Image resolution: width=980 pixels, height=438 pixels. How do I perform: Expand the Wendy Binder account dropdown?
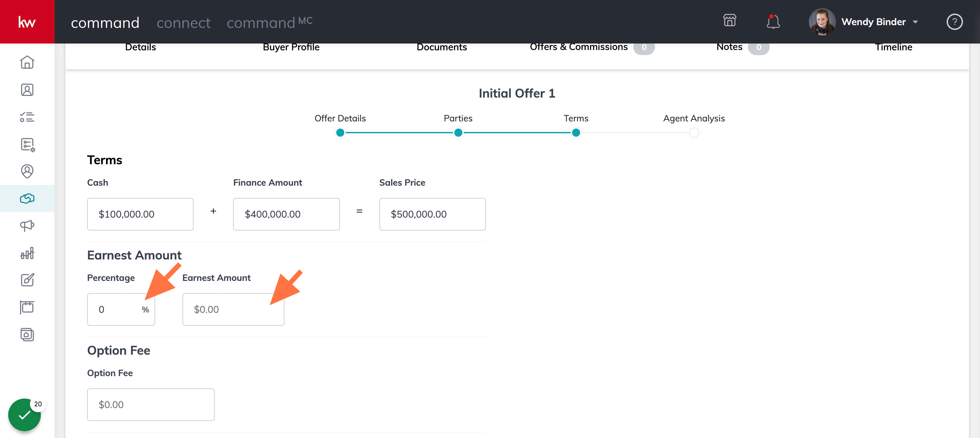click(915, 22)
